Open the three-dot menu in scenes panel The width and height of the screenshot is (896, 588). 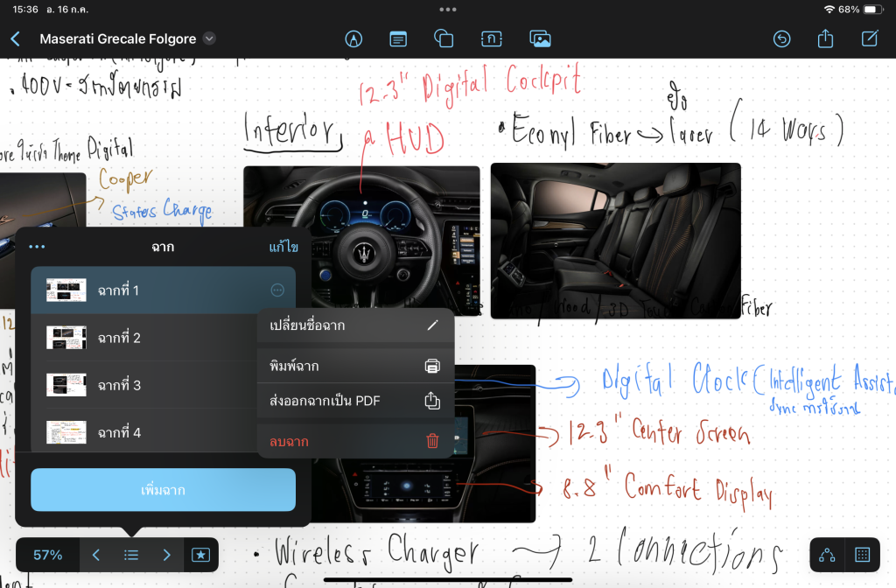37,248
